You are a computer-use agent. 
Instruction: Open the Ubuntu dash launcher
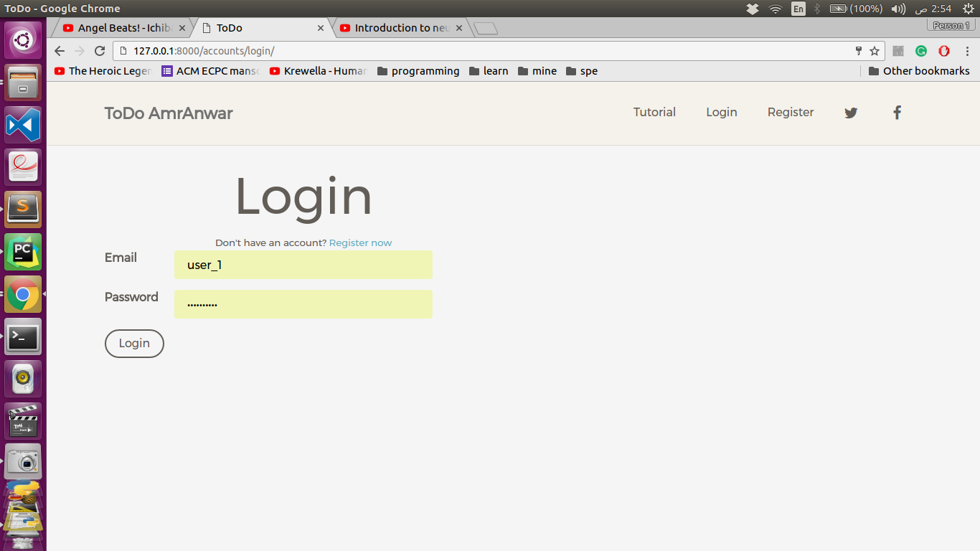(23, 39)
